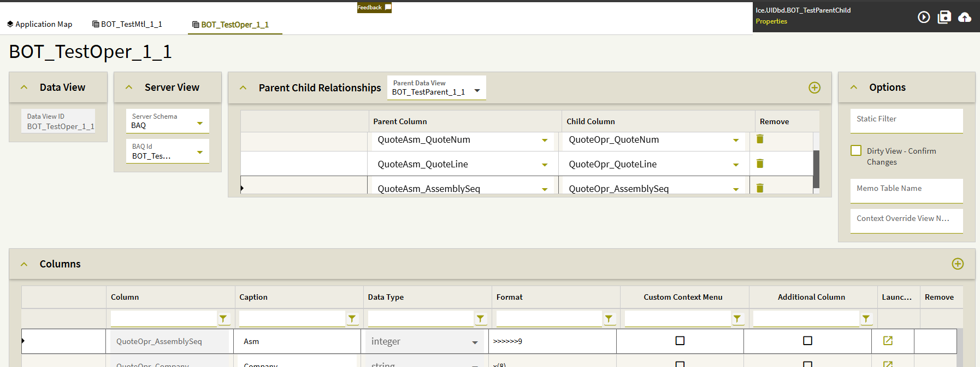Open the Server Schema dropdown

pos(200,124)
